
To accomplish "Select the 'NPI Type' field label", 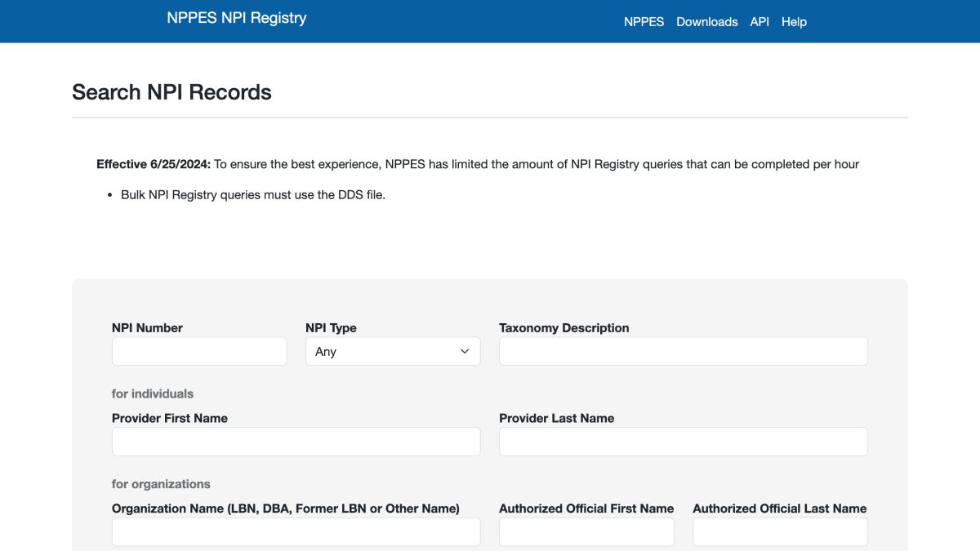I will click(x=331, y=328).
